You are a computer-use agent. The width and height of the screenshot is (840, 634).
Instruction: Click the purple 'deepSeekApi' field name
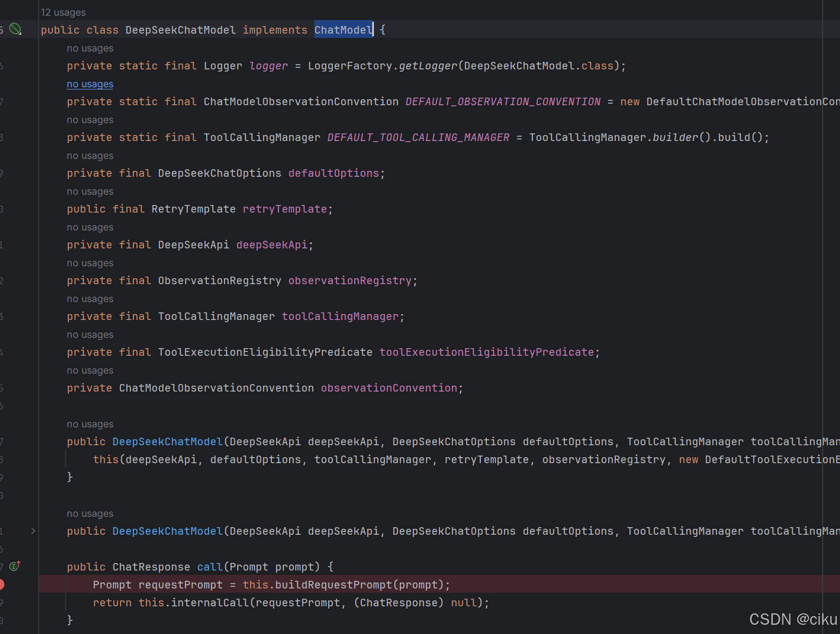272,245
